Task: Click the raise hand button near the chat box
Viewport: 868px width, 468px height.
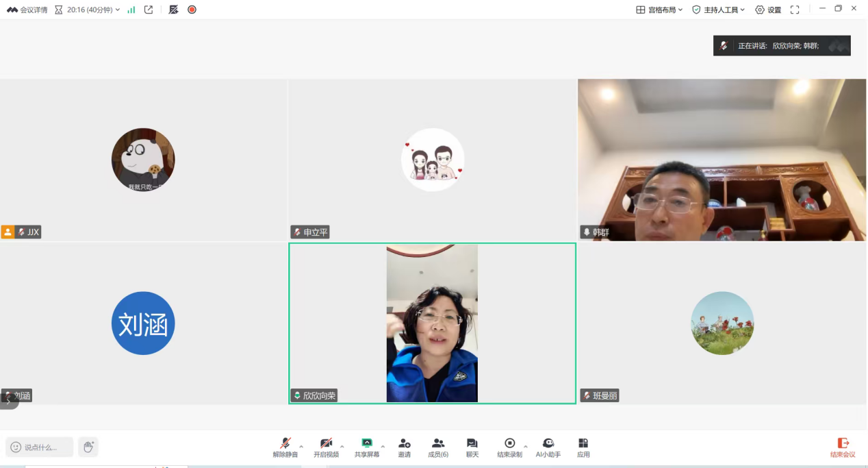Action: [x=88, y=447]
